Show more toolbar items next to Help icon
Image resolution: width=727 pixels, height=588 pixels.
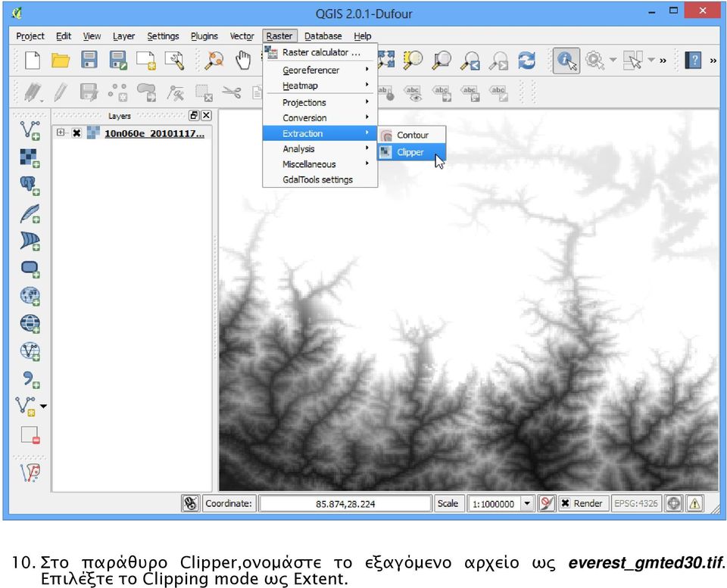coord(713,61)
